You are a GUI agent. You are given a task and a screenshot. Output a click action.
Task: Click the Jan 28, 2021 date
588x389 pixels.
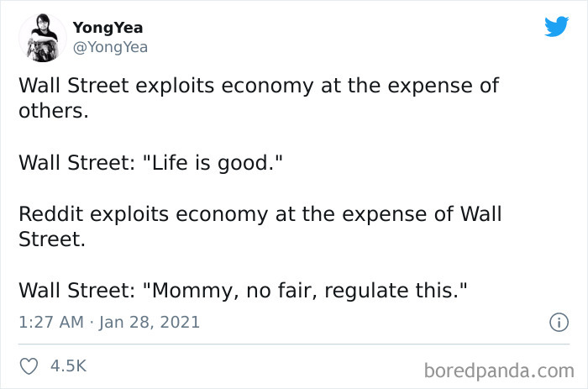150,322
